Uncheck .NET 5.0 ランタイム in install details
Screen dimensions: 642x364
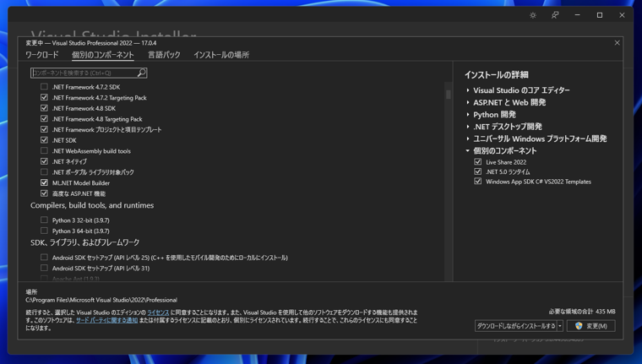(x=478, y=171)
